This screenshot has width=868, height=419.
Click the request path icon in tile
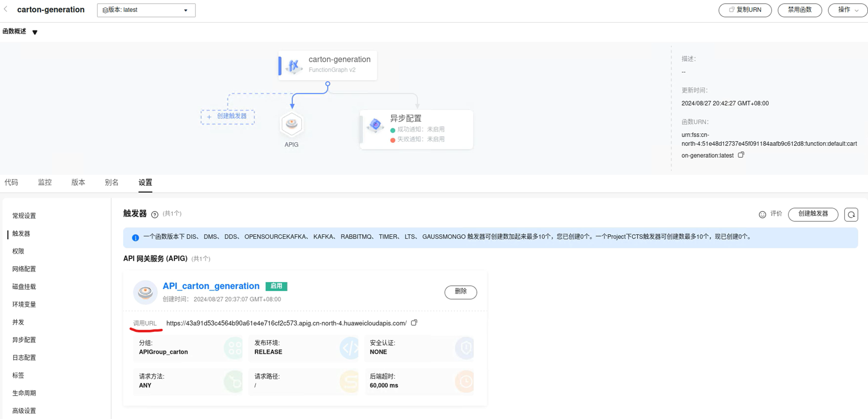[349, 381]
